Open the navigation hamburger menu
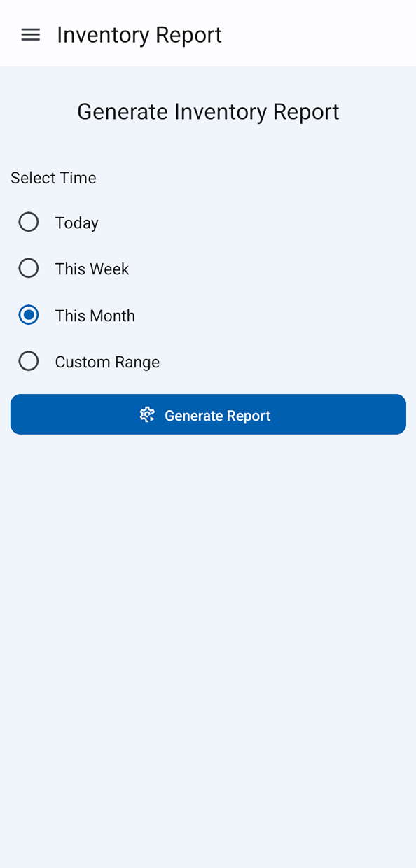 30,34
